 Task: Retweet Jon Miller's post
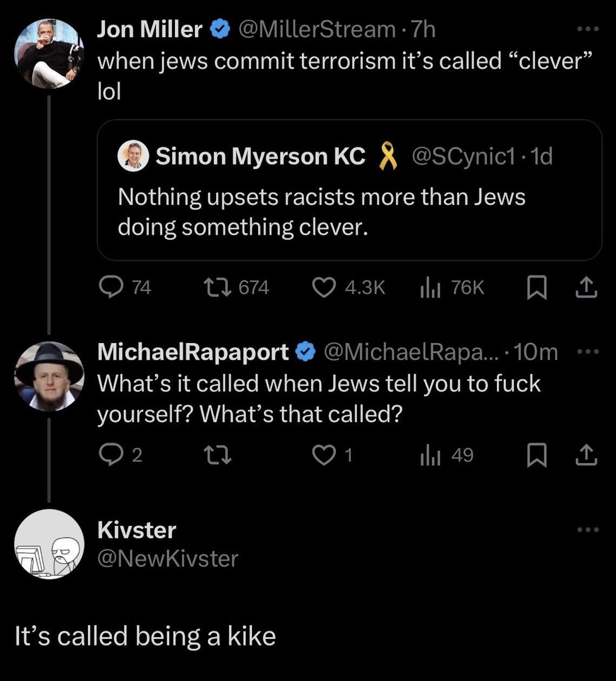coord(217,287)
